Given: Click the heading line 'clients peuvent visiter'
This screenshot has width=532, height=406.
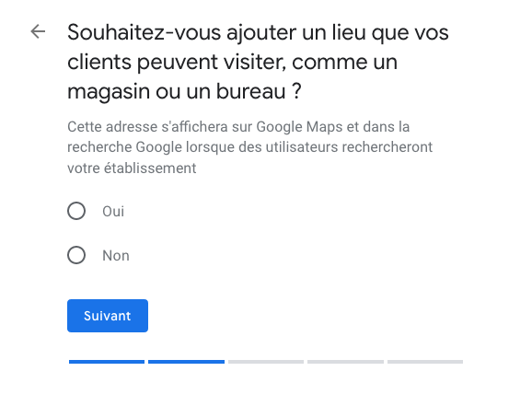Looking at the screenshot, I should [232, 63].
